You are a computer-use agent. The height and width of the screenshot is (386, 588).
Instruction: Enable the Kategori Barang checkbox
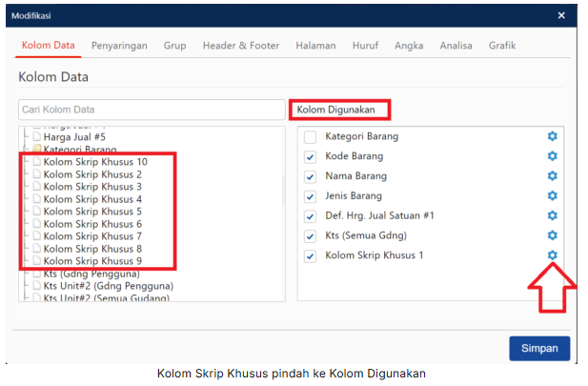[x=310, y=137]
